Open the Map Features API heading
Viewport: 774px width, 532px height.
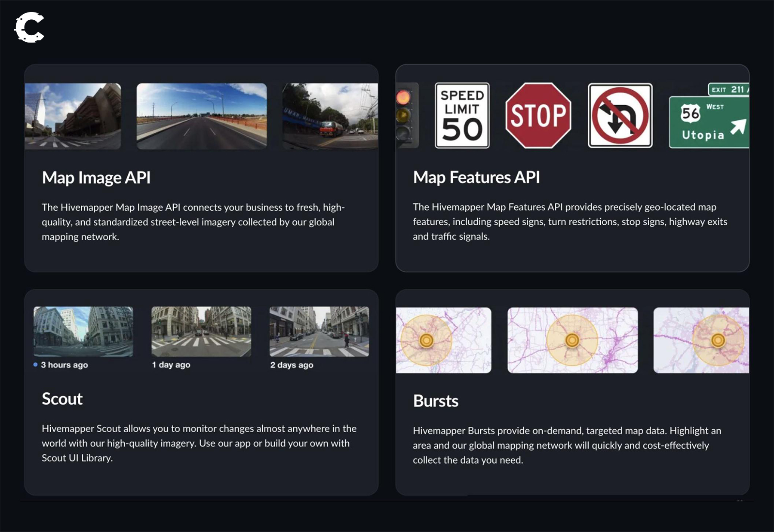476,177
